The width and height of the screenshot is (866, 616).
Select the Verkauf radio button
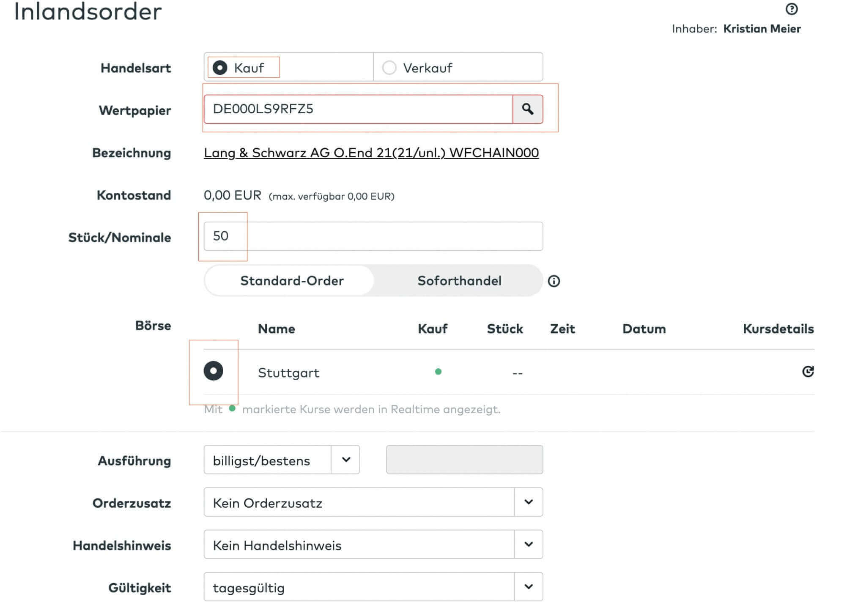[x=389, y=68]
